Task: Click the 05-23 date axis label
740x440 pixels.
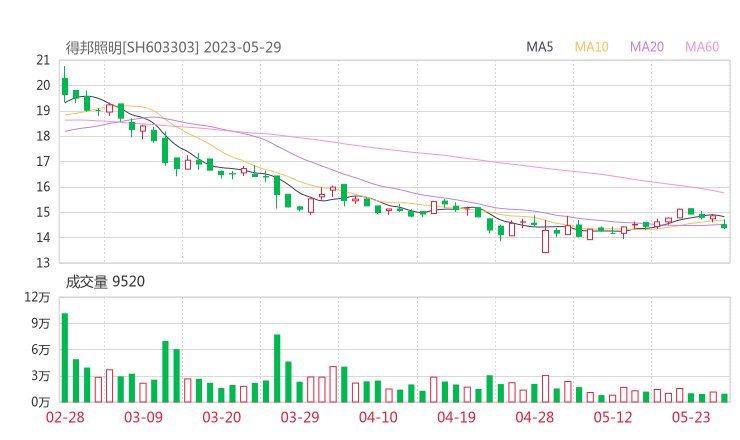Action: (x=691, y=417)
